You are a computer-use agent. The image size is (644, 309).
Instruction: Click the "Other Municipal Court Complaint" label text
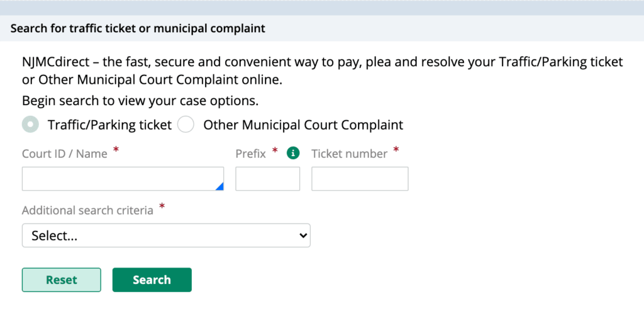pos(303,125)
